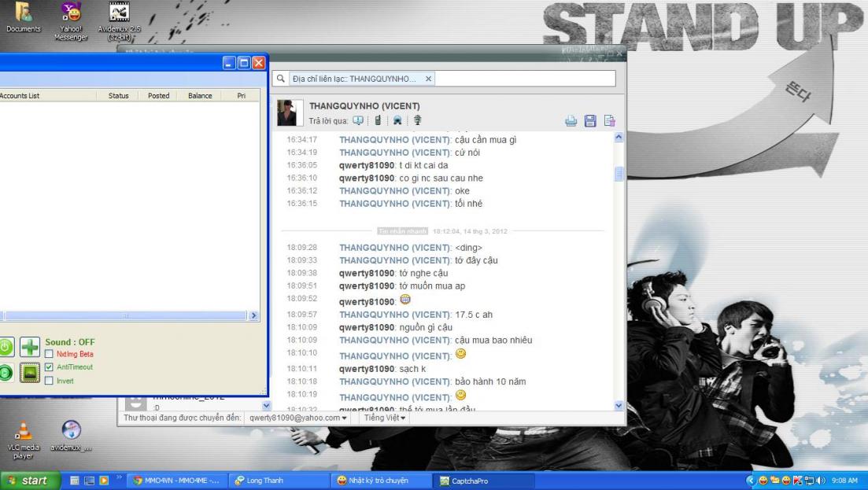
Task: Reply via webcam icon
Action: click(x=397, y=120)
